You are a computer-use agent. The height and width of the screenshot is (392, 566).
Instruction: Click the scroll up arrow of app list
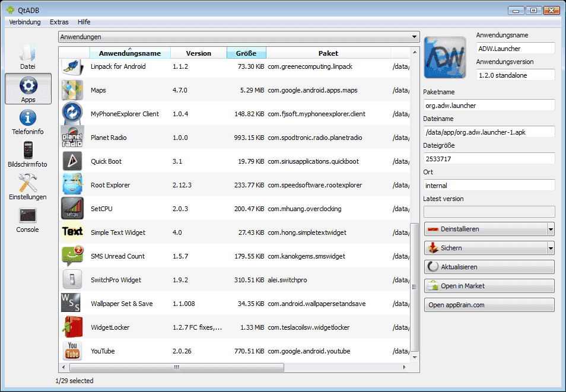414,52
